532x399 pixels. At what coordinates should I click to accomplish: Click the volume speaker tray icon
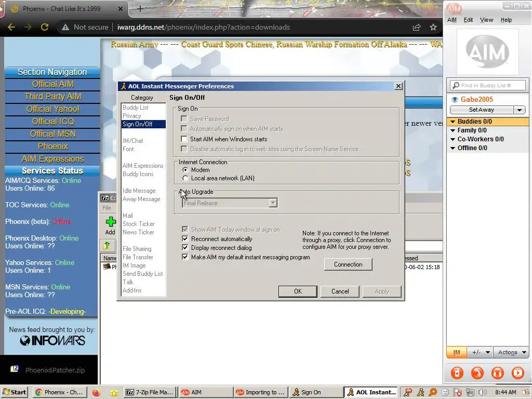pyautogui.click(x=483, y=392)
